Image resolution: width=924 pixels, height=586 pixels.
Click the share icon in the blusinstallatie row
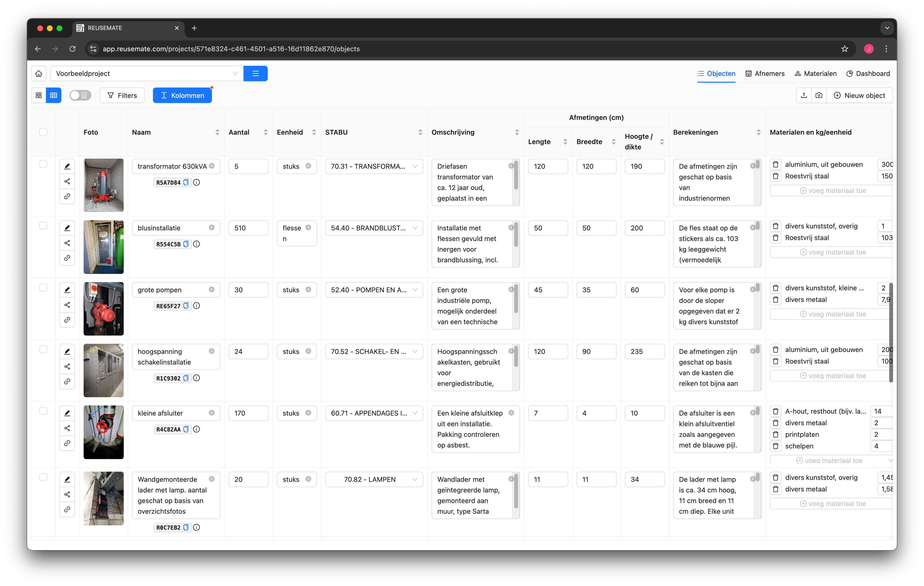67,243
